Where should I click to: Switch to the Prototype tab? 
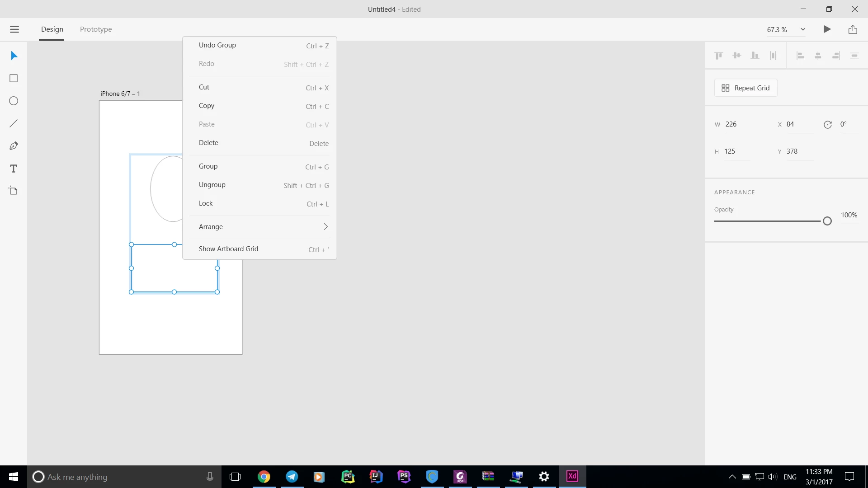(96, 29)
